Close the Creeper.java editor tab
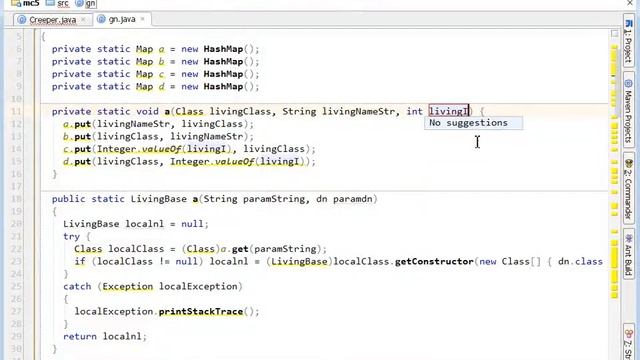 83,20
